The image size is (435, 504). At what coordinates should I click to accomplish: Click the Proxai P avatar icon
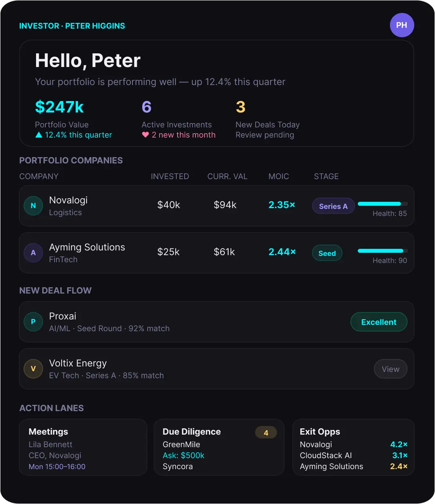(33, 322)
